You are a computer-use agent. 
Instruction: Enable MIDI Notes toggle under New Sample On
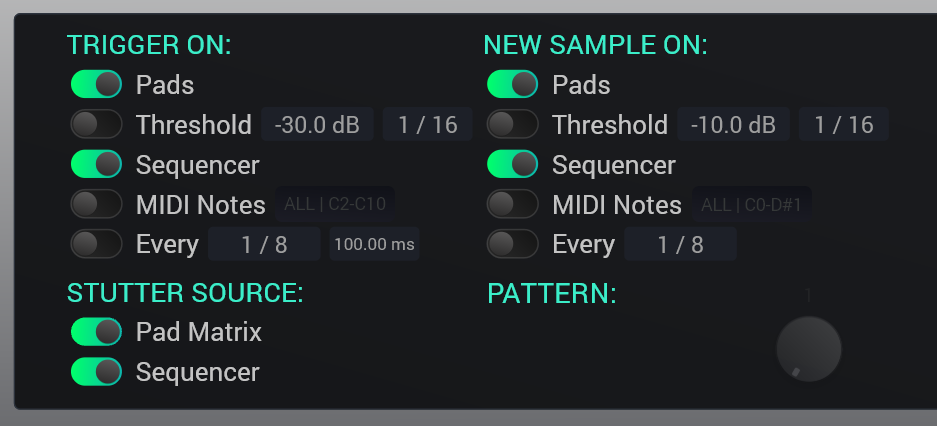click(512, 205)
